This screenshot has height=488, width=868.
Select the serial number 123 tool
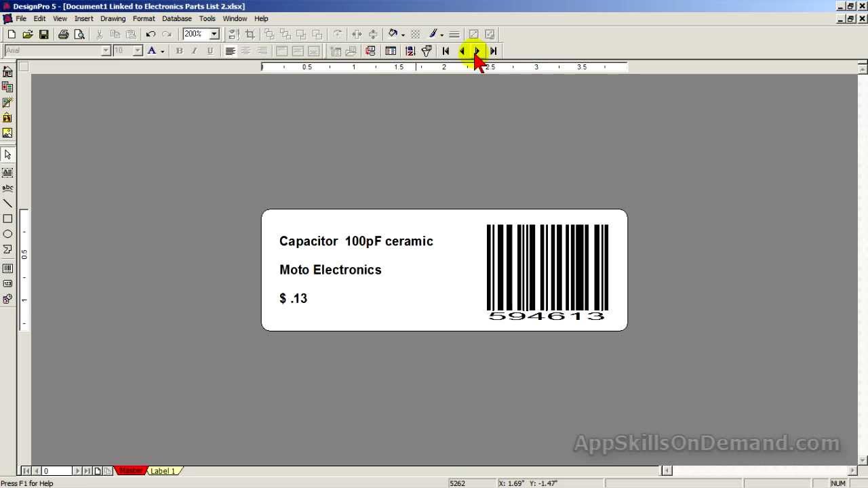point(7,283)
